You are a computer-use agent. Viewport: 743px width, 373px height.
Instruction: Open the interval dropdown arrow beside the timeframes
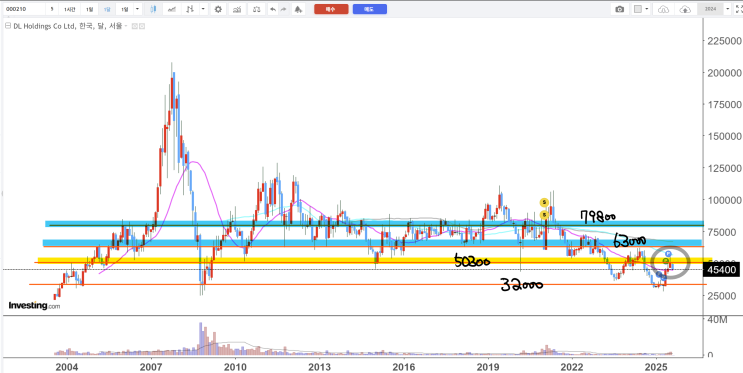pos(137,9)
